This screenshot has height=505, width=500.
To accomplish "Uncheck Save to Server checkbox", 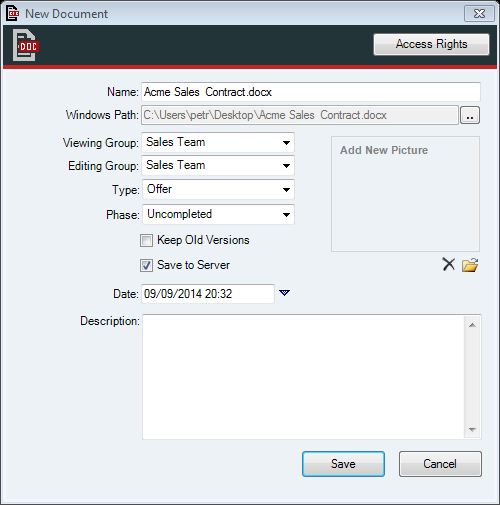I will tap(146, 266).
